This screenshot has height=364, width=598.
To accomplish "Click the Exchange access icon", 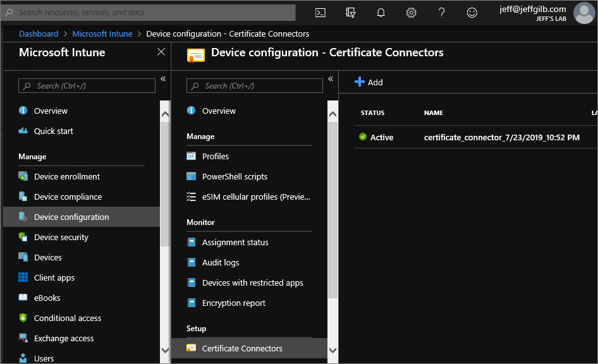I will pos(23,337).
